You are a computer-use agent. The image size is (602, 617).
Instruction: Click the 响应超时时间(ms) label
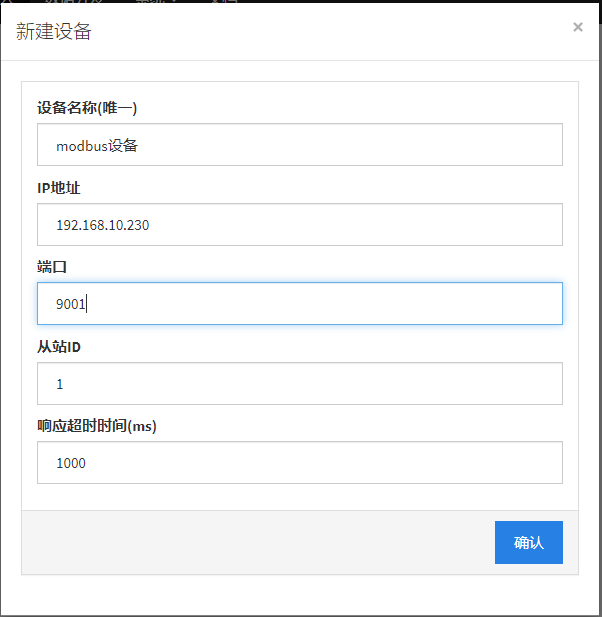(97, 425)
